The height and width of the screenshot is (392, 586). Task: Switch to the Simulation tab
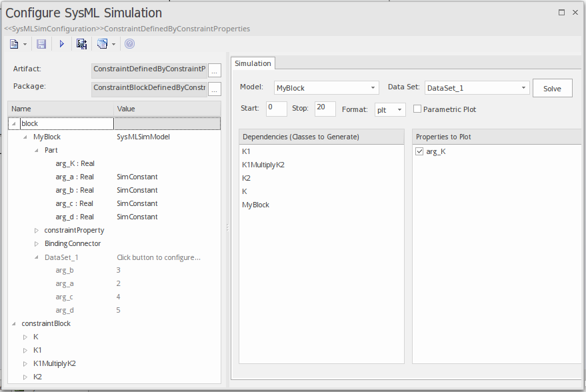(x=252, y=63)
